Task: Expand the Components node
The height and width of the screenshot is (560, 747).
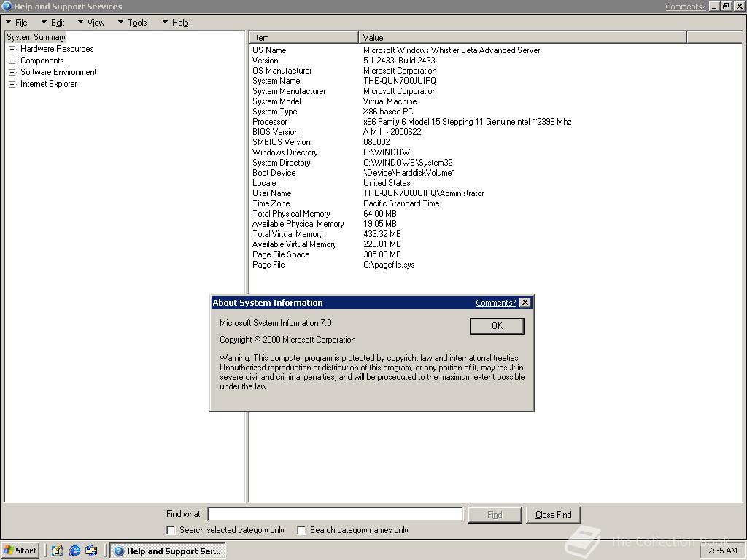Action: point(12,61)
